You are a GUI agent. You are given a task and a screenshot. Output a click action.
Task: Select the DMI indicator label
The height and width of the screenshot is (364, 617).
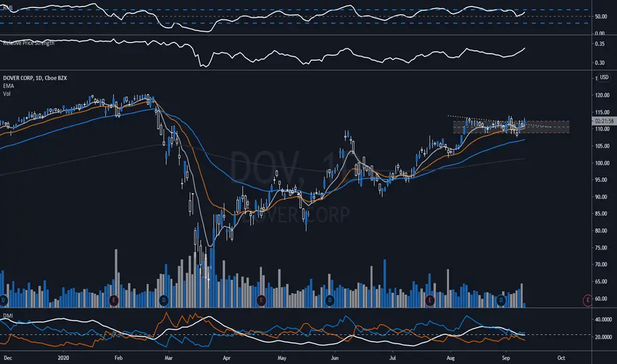pyautogui.click(x=7, y=316)
